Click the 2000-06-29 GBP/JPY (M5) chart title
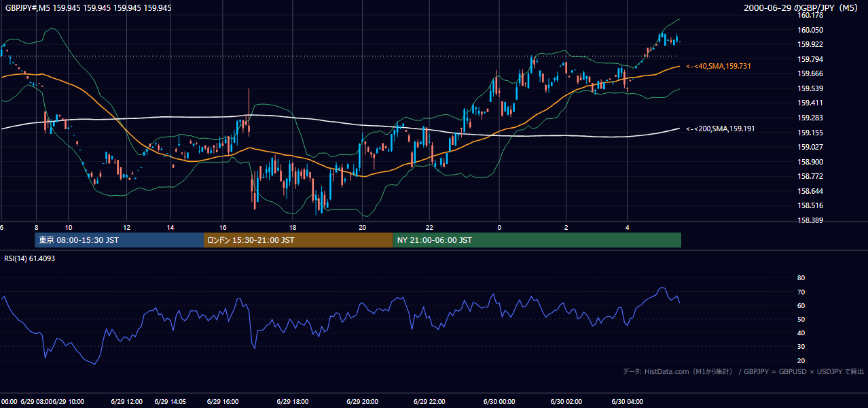This screenshot has height=408, width=868. click(801, 8)
